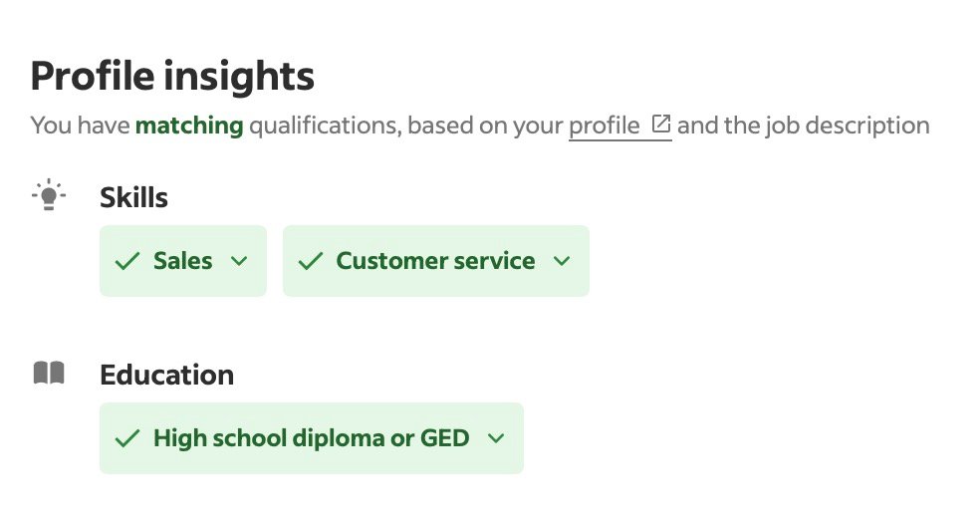Click the green checkmark on the Sales chip
Viewport: 980px width, 522px height.
[x=126, y=261]
